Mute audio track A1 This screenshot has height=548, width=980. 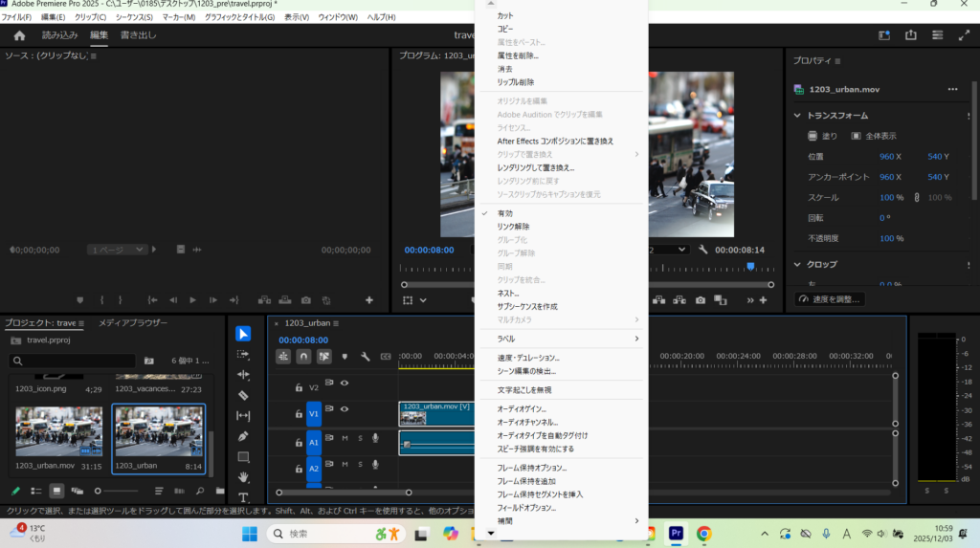[345, 439]
